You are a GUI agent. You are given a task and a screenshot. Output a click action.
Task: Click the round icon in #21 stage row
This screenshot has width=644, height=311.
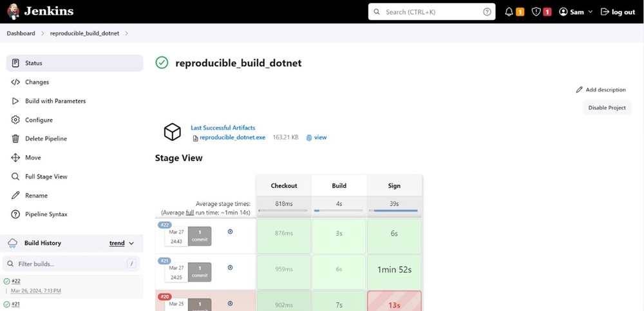(230, 267)
